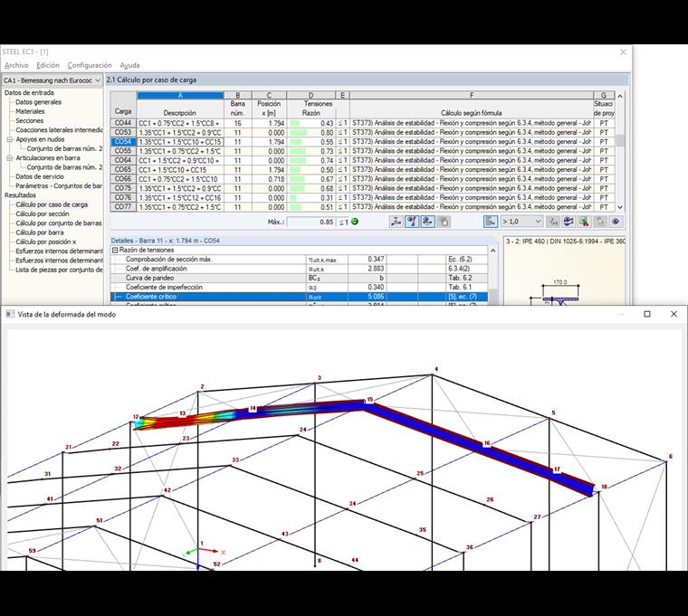Select the Curva de pandeo row

pyautogui.click(x=299, y=278)
